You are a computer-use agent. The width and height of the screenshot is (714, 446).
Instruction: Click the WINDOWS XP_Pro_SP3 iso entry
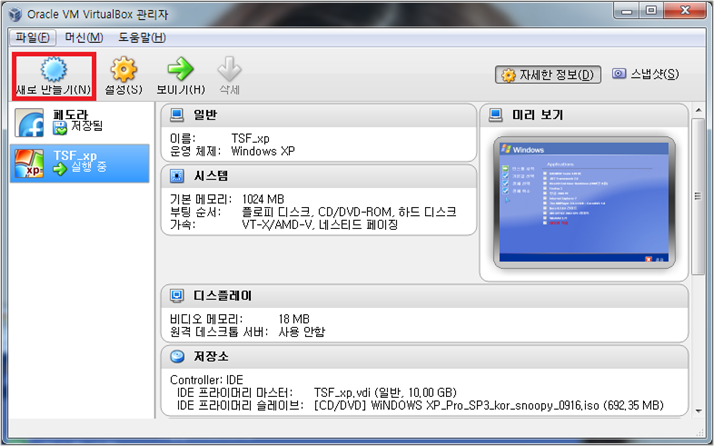click(x=489, y=405)
